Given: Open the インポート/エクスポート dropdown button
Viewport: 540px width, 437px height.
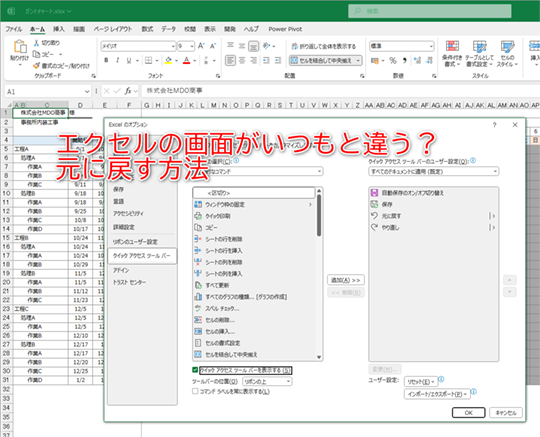Looking at the screenshot, I should pos(437,394).
